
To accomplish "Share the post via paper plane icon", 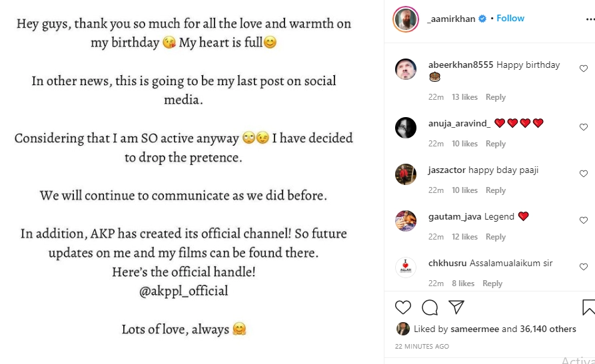I will (456, 307).
